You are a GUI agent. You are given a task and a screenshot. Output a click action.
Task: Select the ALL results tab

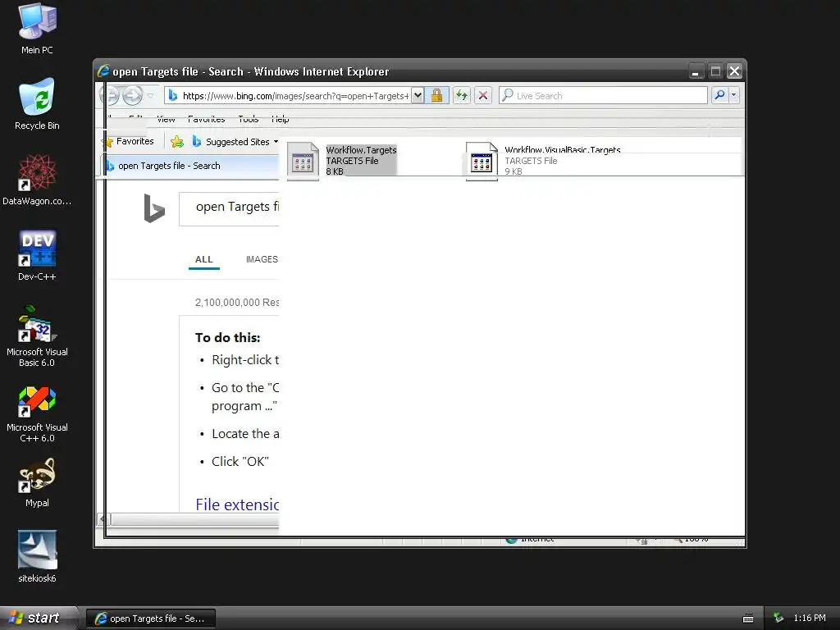pyautogui.click(x=204, y=259)
